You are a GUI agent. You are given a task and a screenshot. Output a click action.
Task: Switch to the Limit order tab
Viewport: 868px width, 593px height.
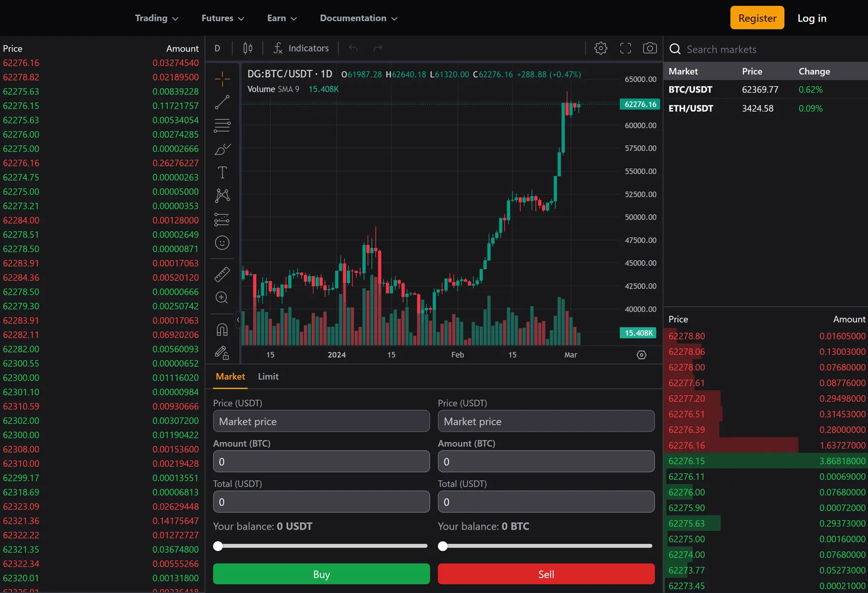(x=268, y=377)
